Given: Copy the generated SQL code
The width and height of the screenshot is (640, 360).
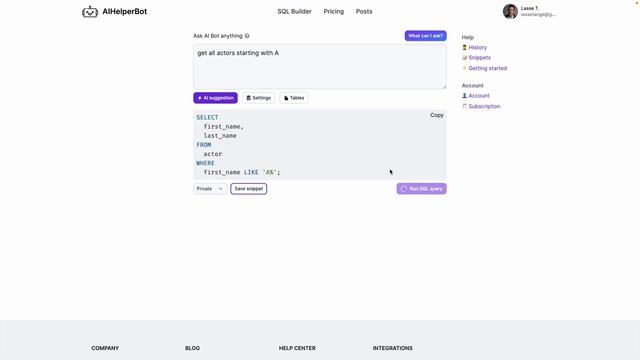Looking at the screenshot, I should (x=437, y=115).
